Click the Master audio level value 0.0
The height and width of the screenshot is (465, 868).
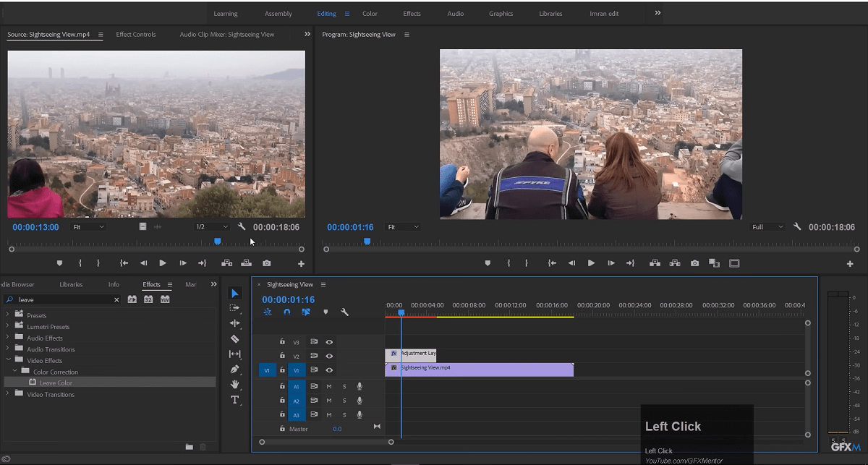338,429
